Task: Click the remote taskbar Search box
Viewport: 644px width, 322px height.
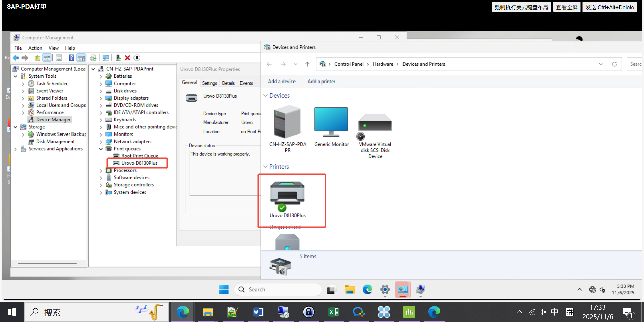Action: pyautogui.click(x=278, y=289)
